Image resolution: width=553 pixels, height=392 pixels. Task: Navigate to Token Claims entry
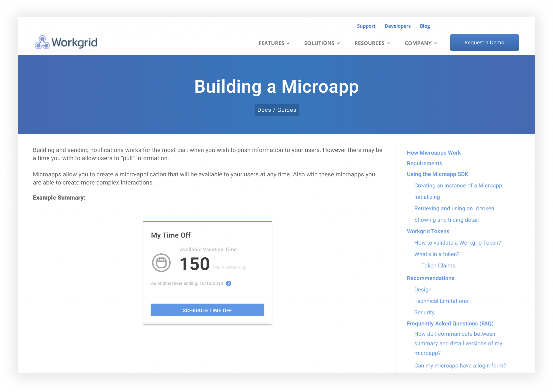(438, 266)
